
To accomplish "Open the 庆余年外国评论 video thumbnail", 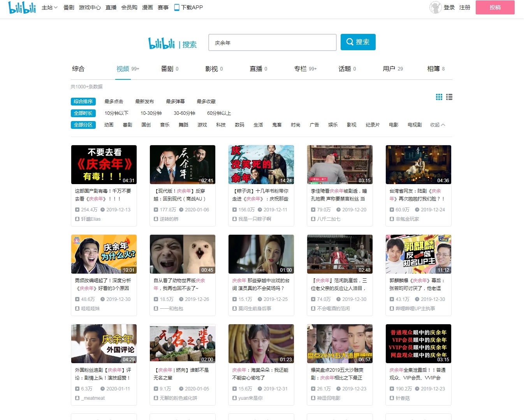I will coord(104,344).
